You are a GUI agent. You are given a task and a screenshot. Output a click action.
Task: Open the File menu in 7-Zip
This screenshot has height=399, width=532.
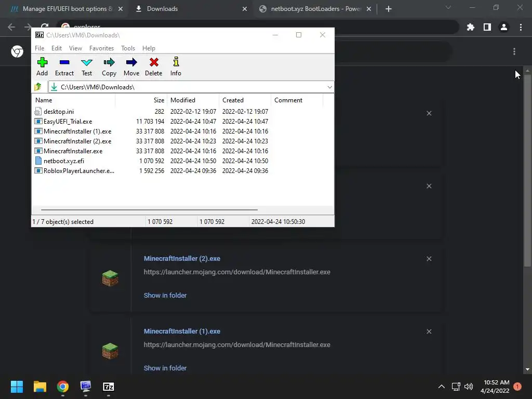pyautogui.click(x=39, y=48)
